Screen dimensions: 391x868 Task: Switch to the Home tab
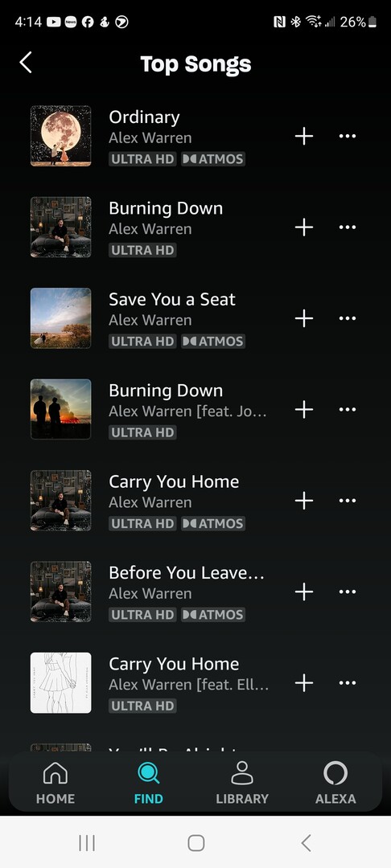56,783
